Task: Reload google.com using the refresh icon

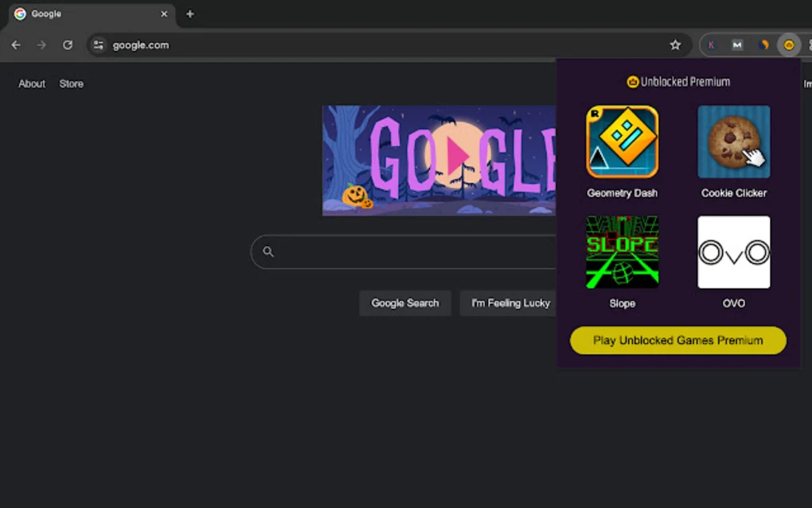Action: 68,45
